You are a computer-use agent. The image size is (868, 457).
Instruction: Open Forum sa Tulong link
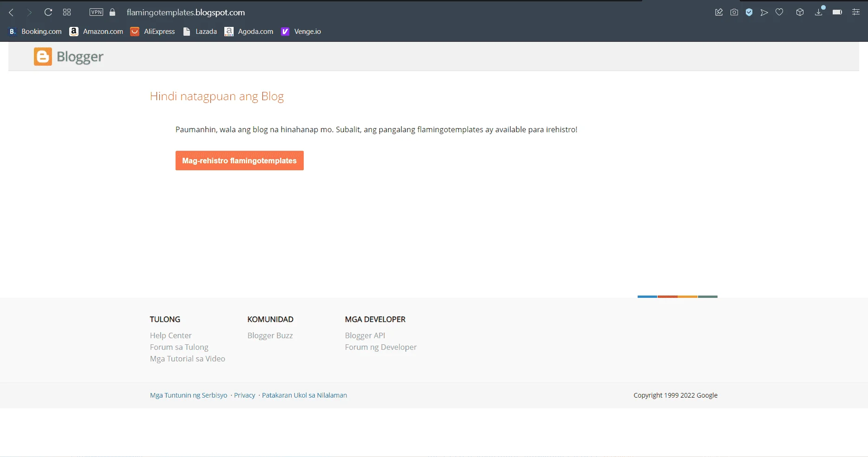click(x=179, y=347)
